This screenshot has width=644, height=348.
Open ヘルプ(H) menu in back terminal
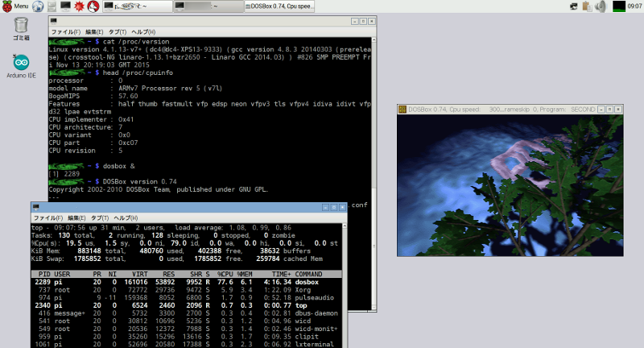[143, 31]
